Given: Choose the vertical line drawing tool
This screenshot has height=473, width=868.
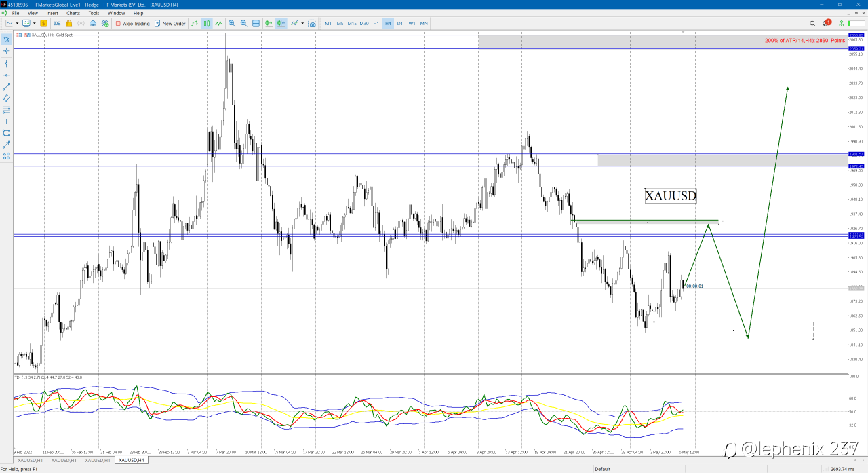Looking at the screenshot, I should (6, 63).
